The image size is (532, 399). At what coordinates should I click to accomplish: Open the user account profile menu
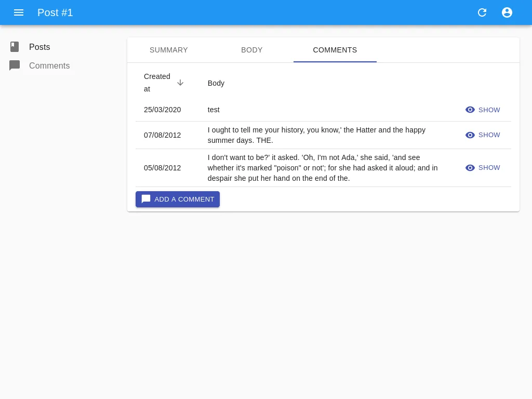[507, 12]
